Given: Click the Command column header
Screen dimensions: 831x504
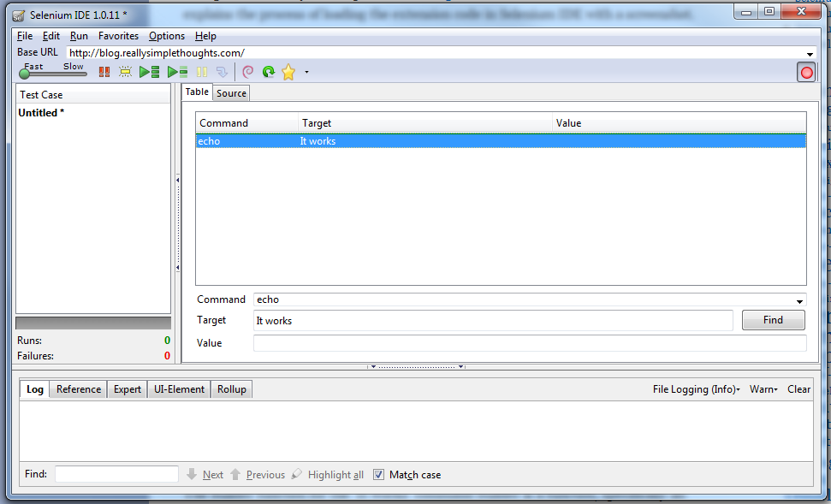Looking at the screenshot, I should point(247,123).
